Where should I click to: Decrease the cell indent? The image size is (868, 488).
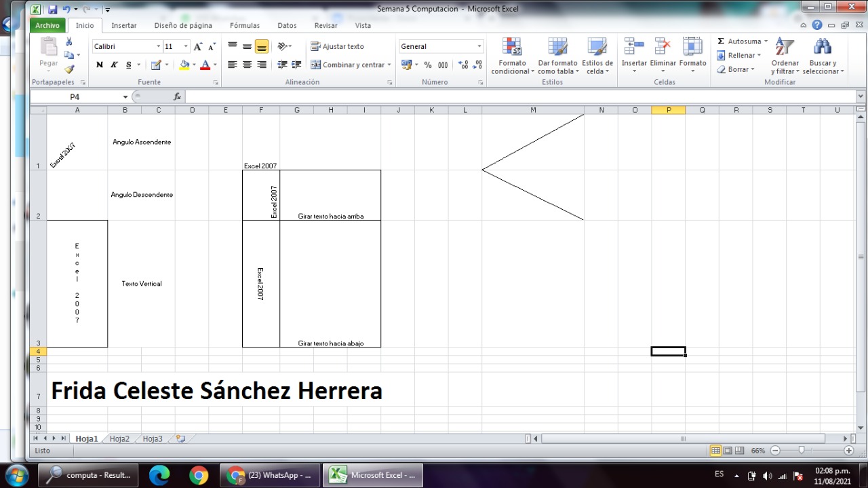tap(282, 65)
